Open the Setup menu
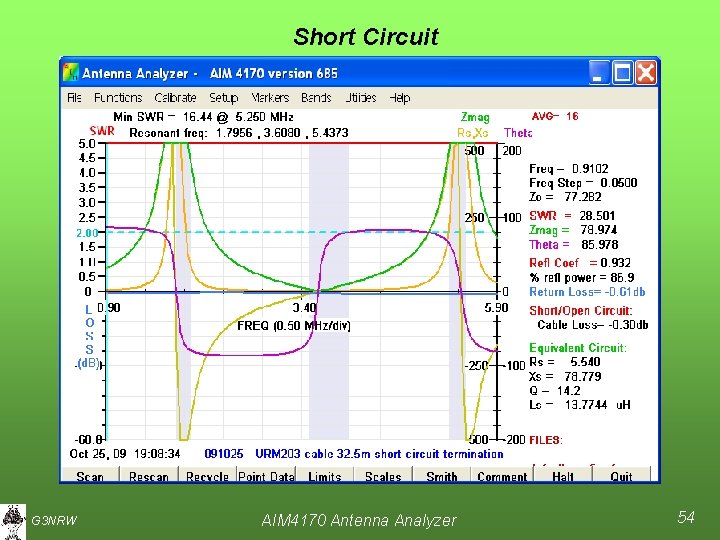The width and height of the screenshot is (720, 540). coord(224,98)
